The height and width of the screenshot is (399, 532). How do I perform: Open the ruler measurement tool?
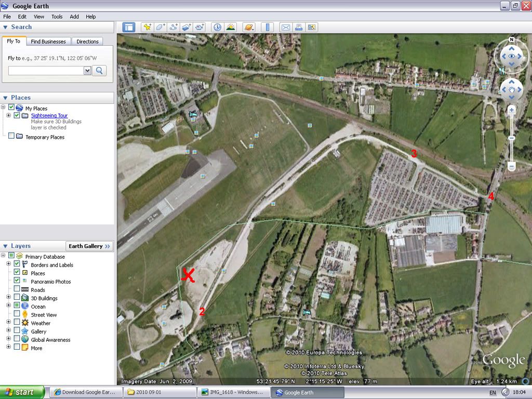pos(267,28)
